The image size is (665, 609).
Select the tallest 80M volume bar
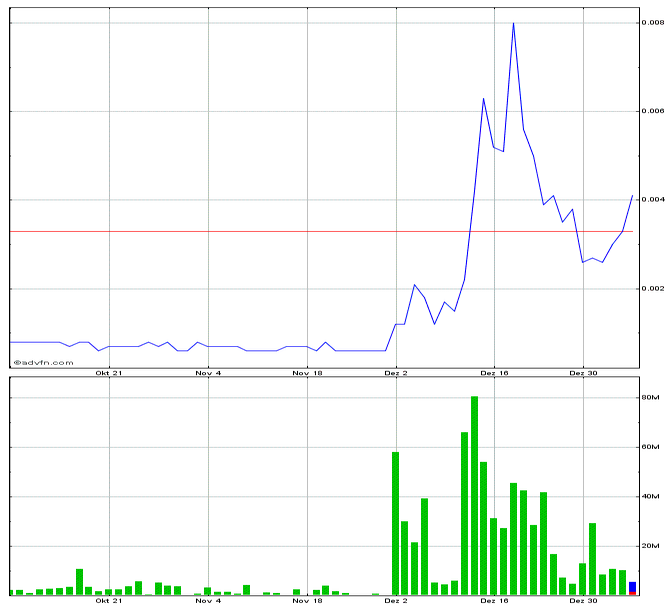coord(475,495)
